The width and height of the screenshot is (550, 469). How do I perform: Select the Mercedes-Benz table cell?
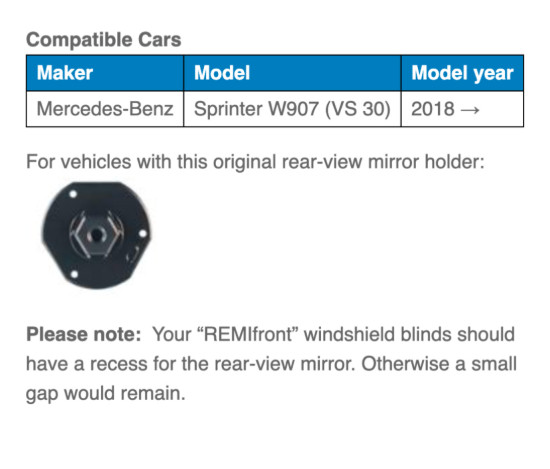click(105, 109)
